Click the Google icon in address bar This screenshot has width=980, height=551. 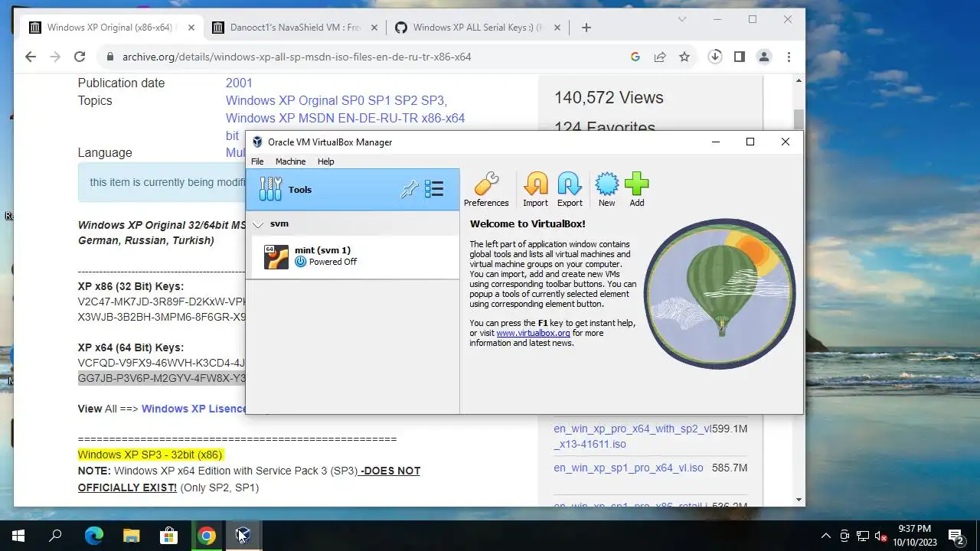pos(635,57)
